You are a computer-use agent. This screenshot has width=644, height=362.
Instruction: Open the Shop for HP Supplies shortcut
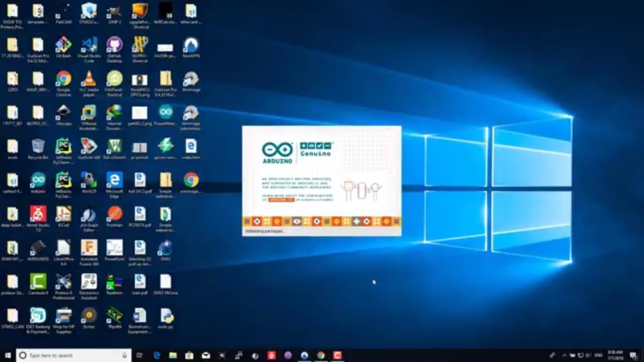(63, 320)
